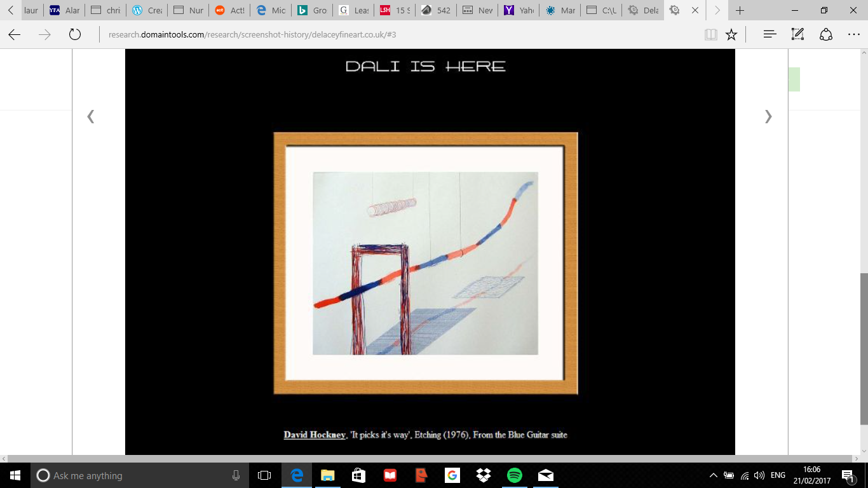Open Dropbox from the taskbar

[x=484, y=475]
